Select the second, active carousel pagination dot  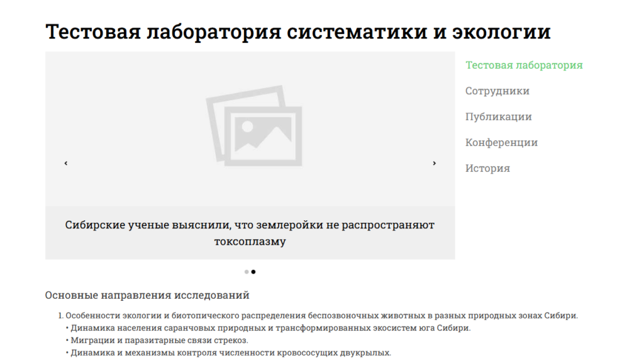pos(253,272)
